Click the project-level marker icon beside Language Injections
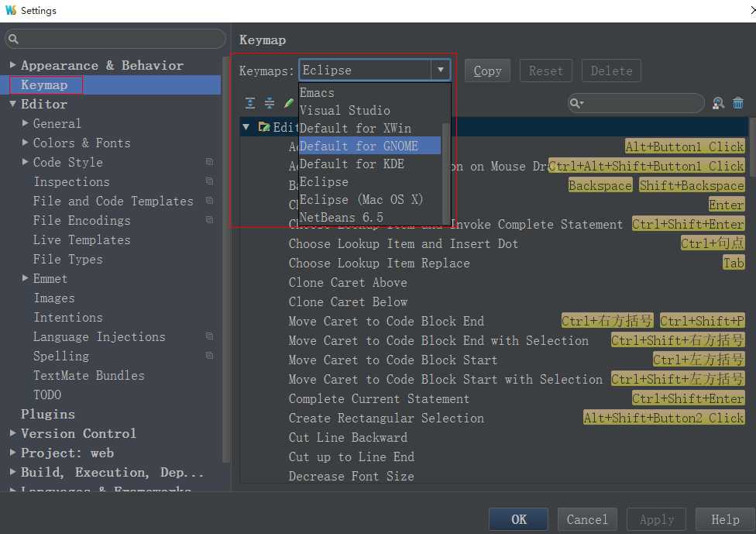Viewport: 756px width, 534px height. coord(209,336)
